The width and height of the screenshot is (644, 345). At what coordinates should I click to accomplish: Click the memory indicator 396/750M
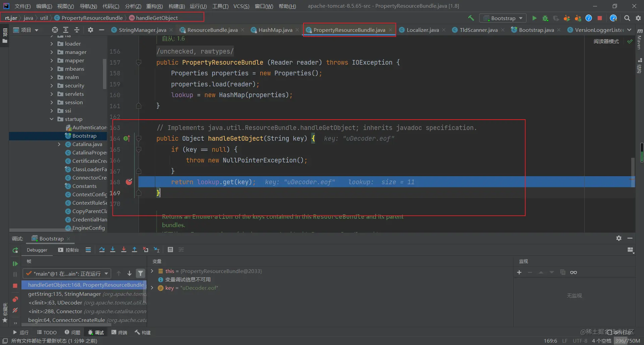627,341
